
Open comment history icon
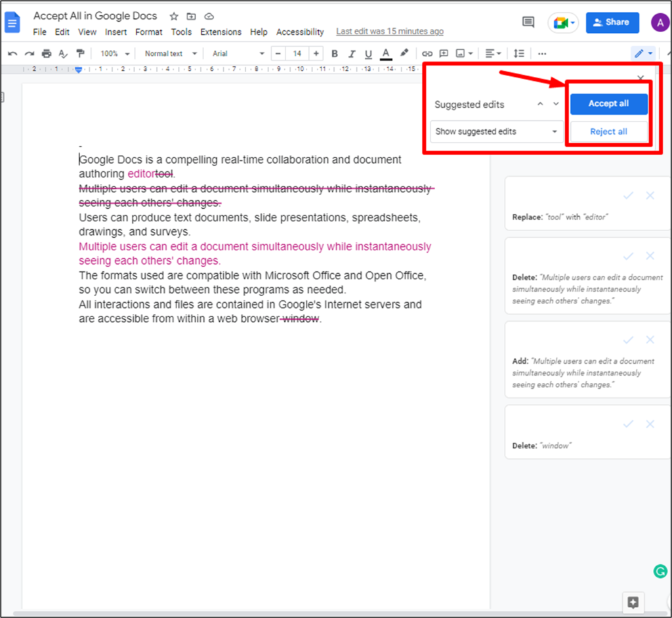pos(528,22)
